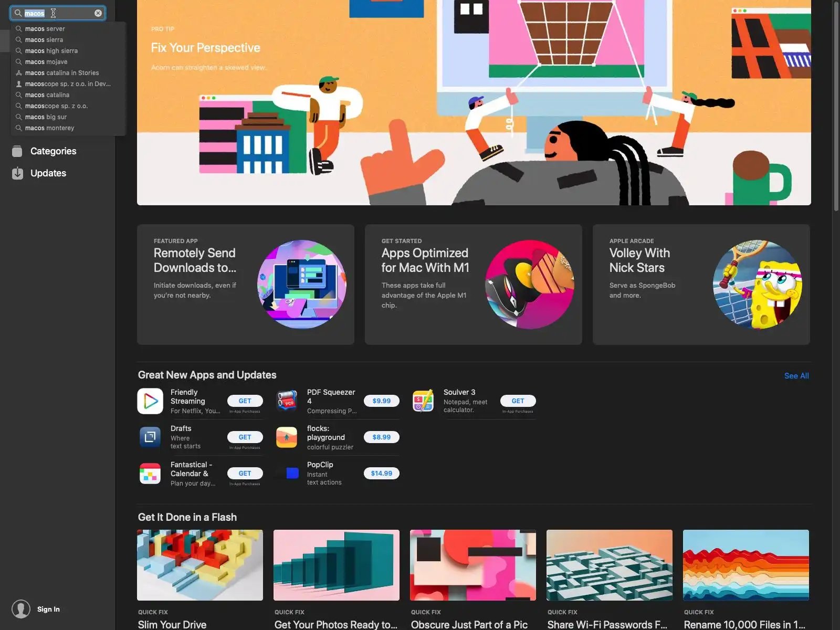Get the Drafts app
The image size is (840, 630).
coord(245,437)
